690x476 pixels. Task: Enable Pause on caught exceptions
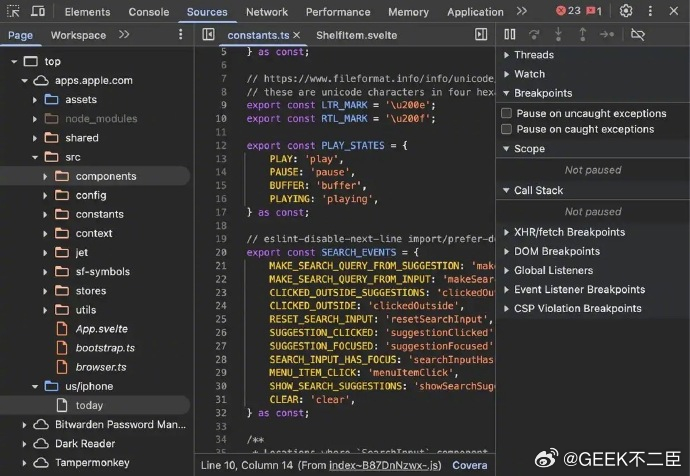[506, 129]
